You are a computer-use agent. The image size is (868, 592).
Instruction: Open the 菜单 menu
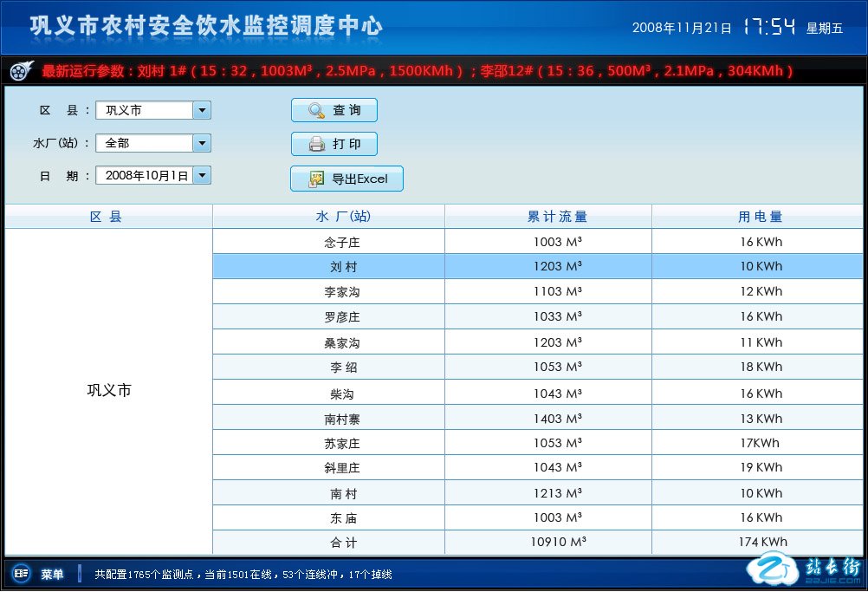pyautogui.click(x=52, y=574)
